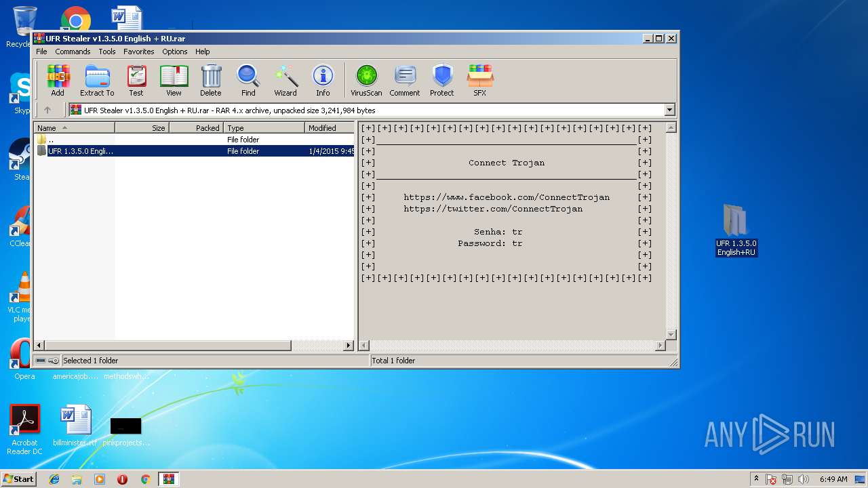Image resolution: width=868 pixels, height=488 pixels.
Task: Click the 'Senha: tr' comment line
Action: click(498, 232)
